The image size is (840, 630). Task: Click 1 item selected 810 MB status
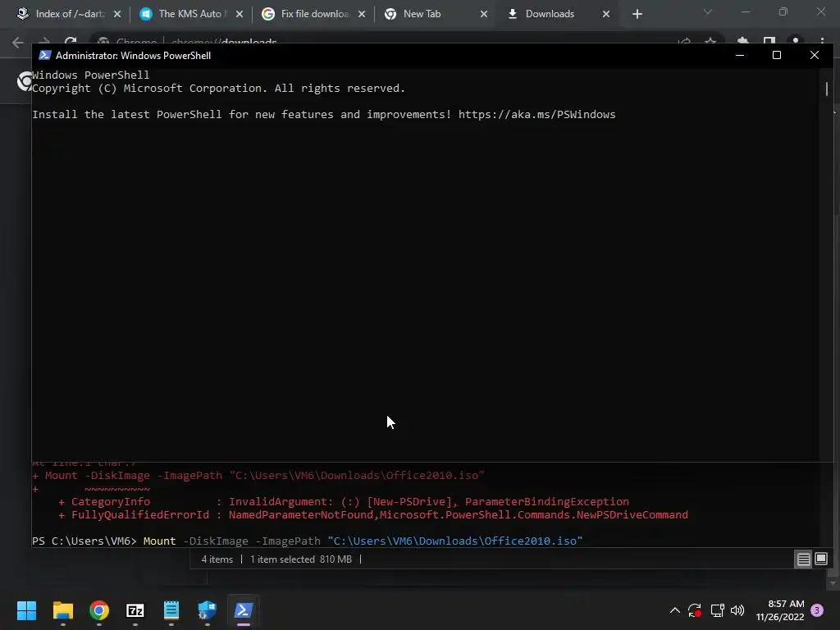pos(301,559)
